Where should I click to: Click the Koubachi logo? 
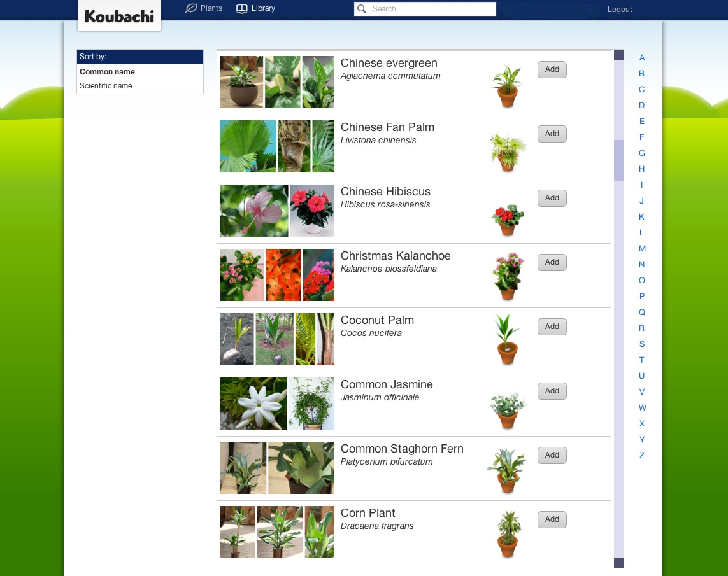pos(119,16)
